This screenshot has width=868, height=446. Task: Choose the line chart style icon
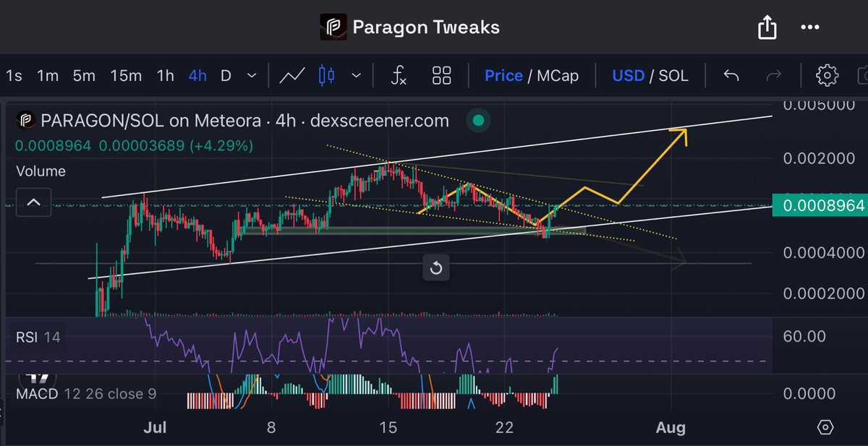coord(292,75)
